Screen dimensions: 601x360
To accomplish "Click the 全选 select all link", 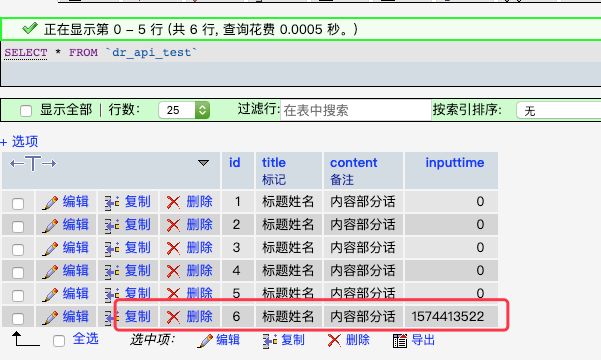I will [86, 339].
